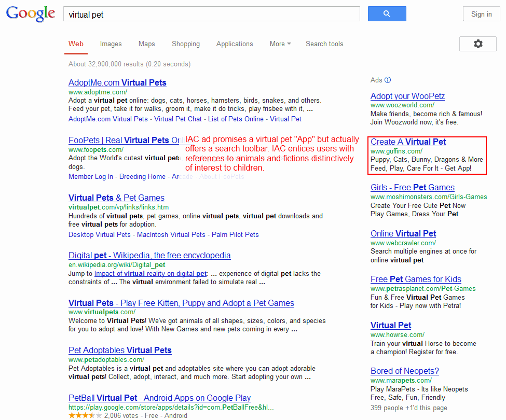The width and height of the screenshot is (506, 420).
Task: Switch to the Web tab
Action: click(x=76, y=44)
